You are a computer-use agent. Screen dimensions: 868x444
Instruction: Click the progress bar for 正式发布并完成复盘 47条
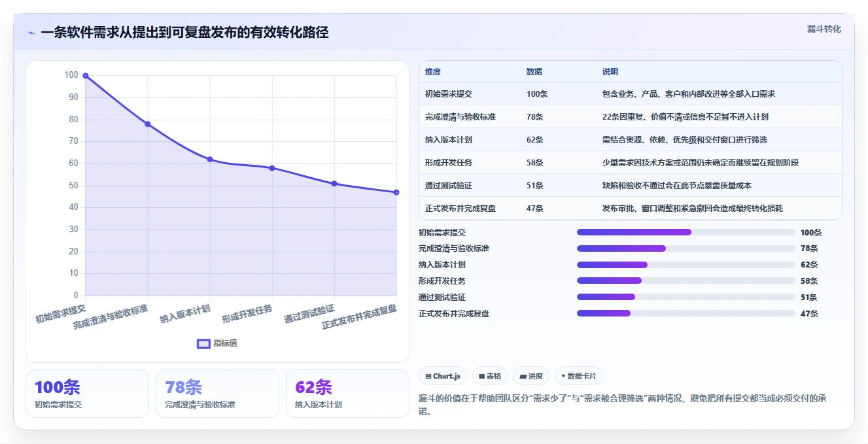686,313
